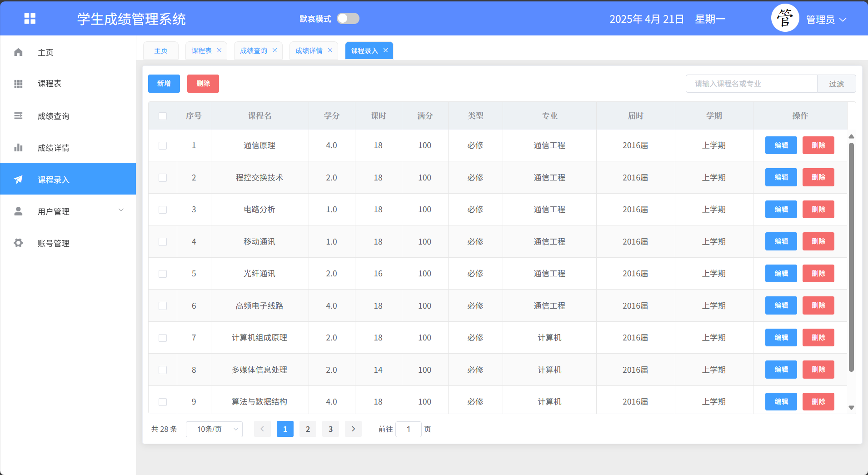Click the table's vertical scrollbar

coord(851,257)
